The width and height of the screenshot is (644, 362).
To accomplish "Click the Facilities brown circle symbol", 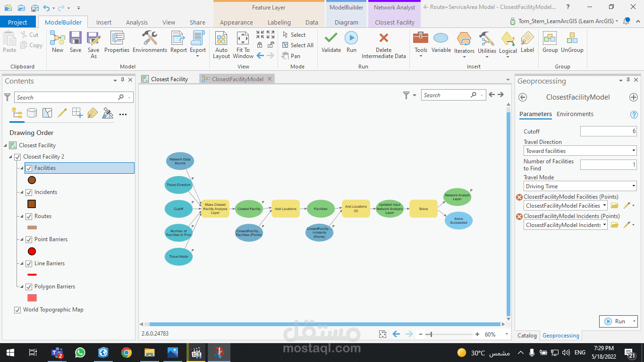I will (32, 180).
